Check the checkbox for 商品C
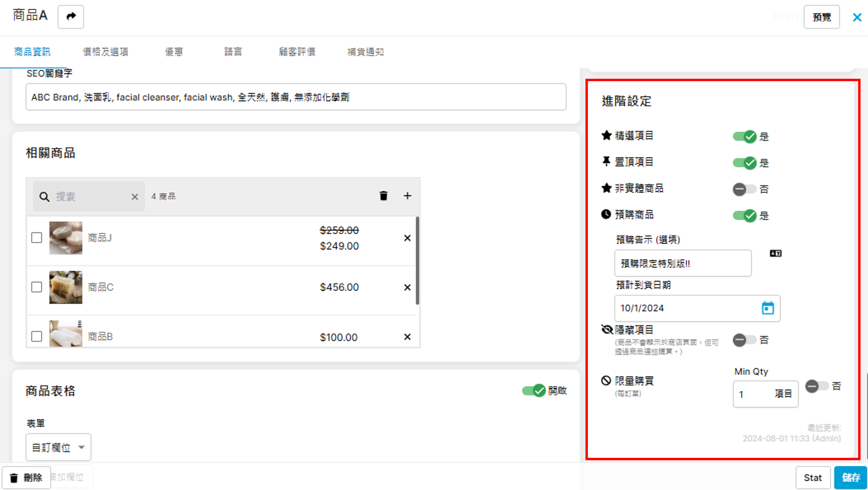This screenshot has height=490, width=868. [37, 287]
